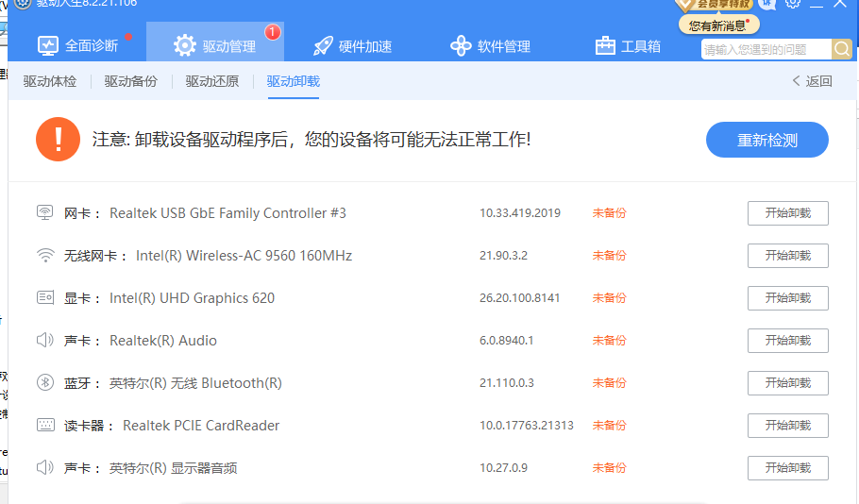Click version 6.0.8940.1
The height and width of the screenshot is (504, 859).
click(x=507, y=341)
